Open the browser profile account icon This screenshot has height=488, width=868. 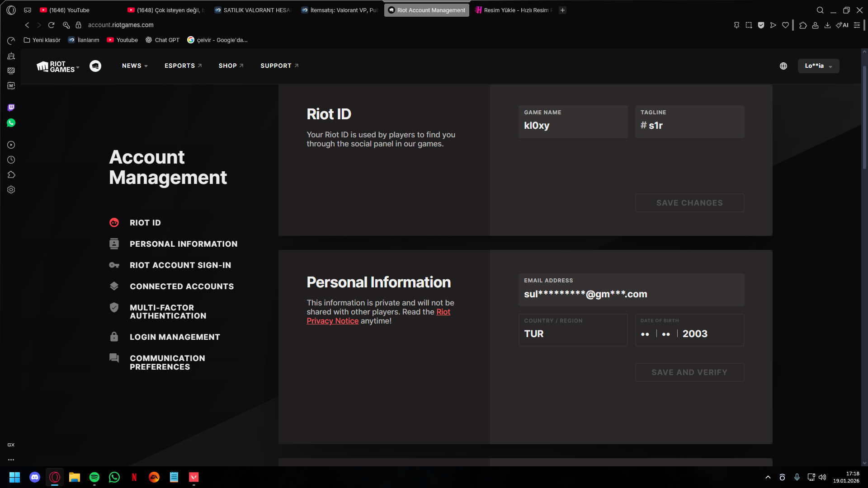tap(815, 25)
